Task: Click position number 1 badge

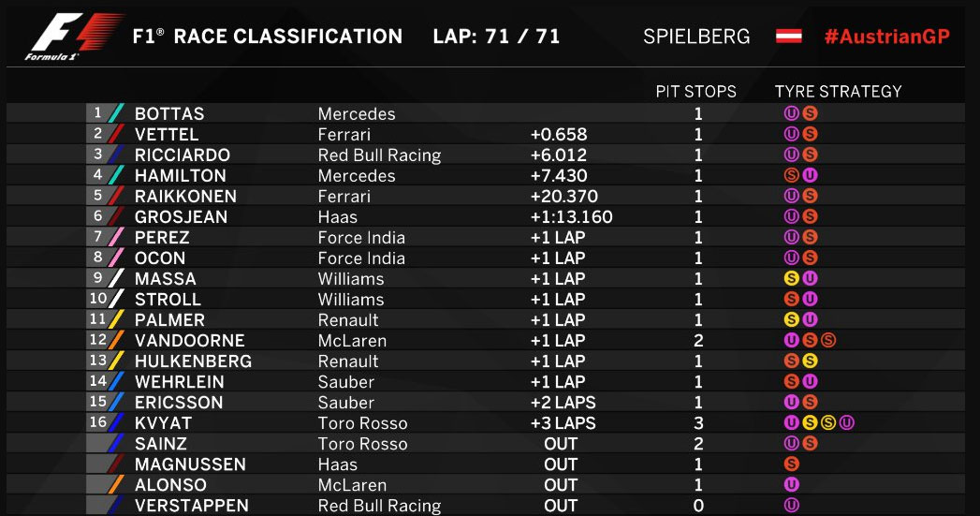Action: [x=97, y=113]
